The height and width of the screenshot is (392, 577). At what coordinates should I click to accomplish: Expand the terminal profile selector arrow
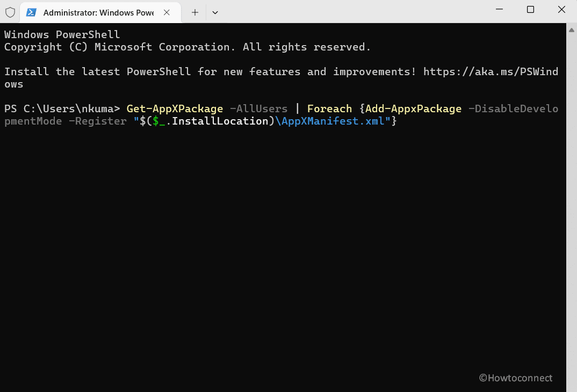(215, 12)
